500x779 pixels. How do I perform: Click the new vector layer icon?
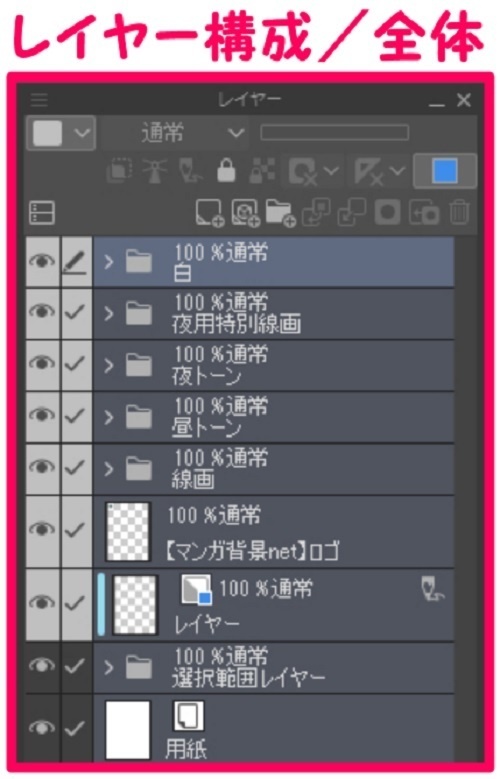(x=245, y=213)
